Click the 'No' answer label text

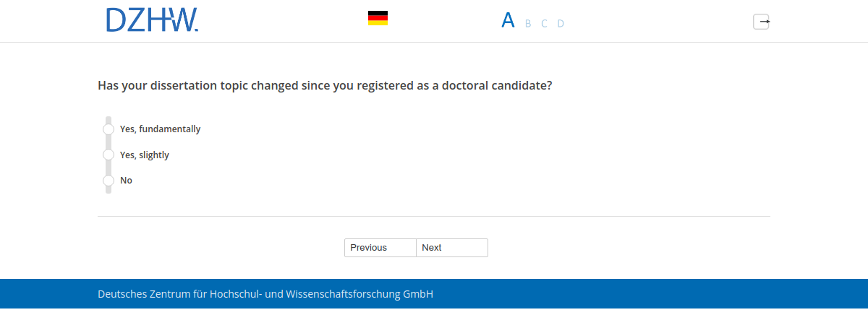[127, 181]
